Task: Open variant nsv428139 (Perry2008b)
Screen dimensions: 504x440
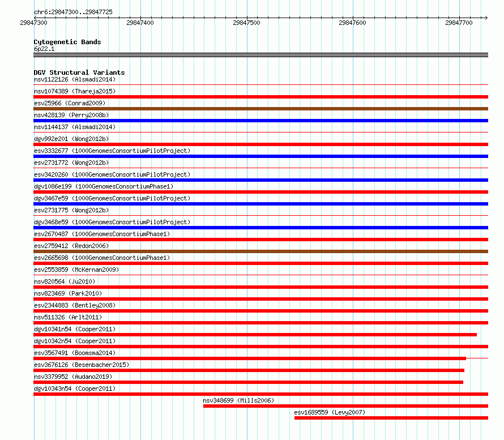Action: tap(71, 115)
